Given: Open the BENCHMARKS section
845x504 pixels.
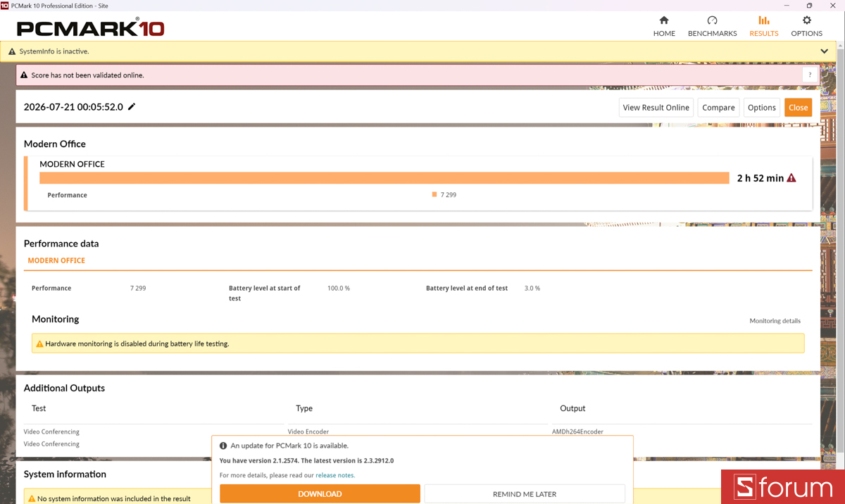Looking at the screenshot, I should (712, 27).
